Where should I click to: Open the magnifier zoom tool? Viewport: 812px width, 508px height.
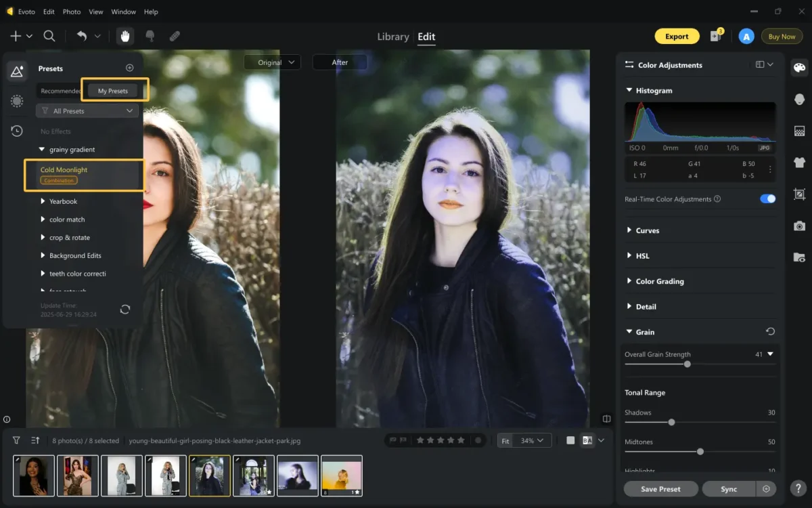49,37
